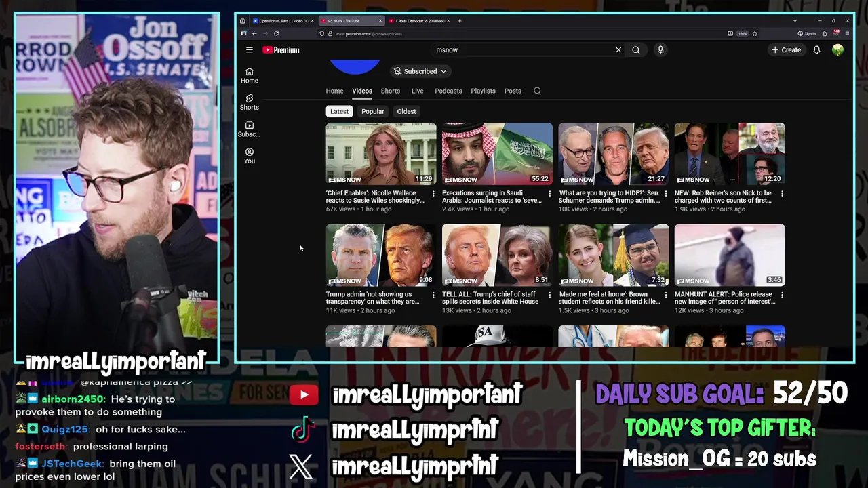This screenshot has height=488, width=868.
Task: Switch to the channel Home tab
Action: (x=334, y=91)
